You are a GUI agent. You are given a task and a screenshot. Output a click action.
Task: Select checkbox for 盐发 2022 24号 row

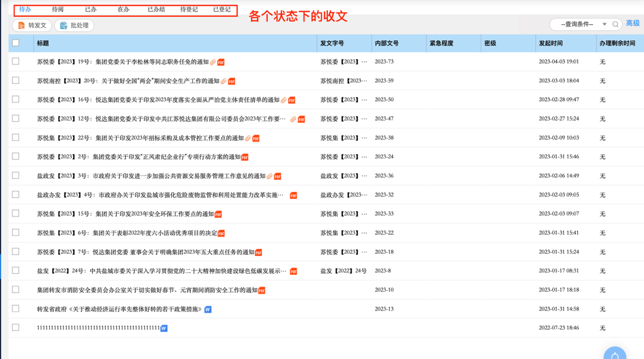pos(16,271)
